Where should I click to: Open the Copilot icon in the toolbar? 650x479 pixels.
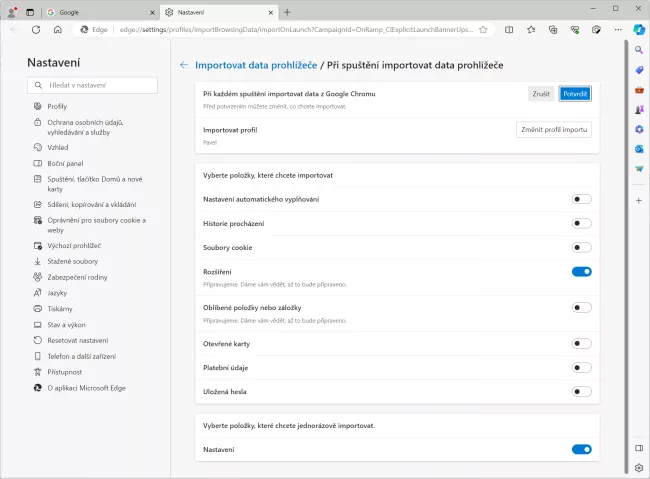[x=638, y=30]
